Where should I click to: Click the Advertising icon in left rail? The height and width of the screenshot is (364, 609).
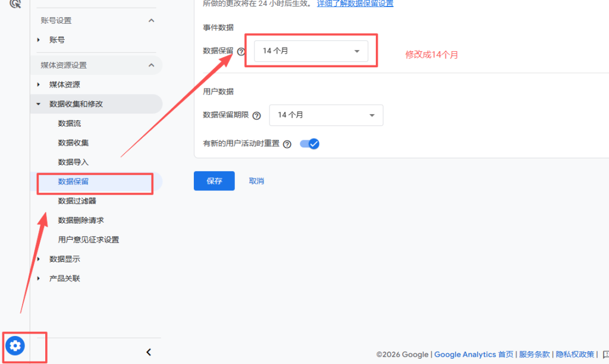click(x=15, y=4)
